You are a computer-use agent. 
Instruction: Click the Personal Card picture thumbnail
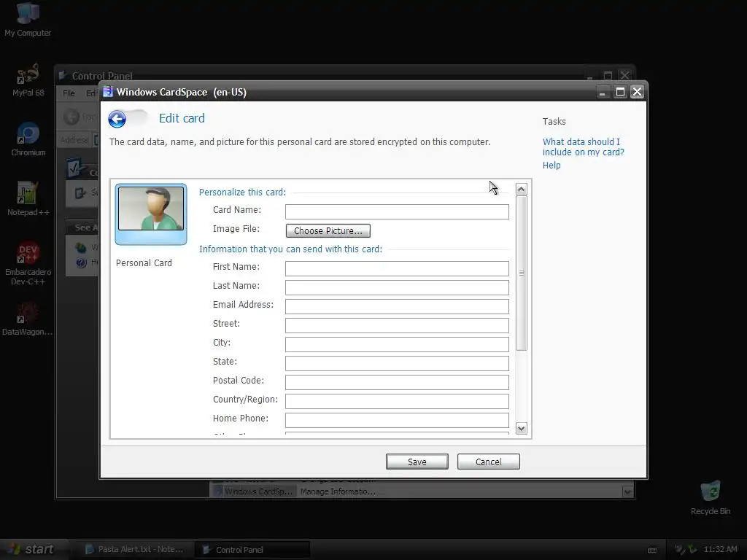pos(151,214)
